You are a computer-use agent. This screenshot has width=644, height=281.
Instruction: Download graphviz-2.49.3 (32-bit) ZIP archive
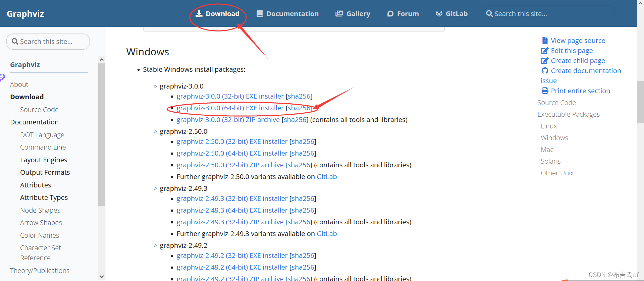(230, 222)
